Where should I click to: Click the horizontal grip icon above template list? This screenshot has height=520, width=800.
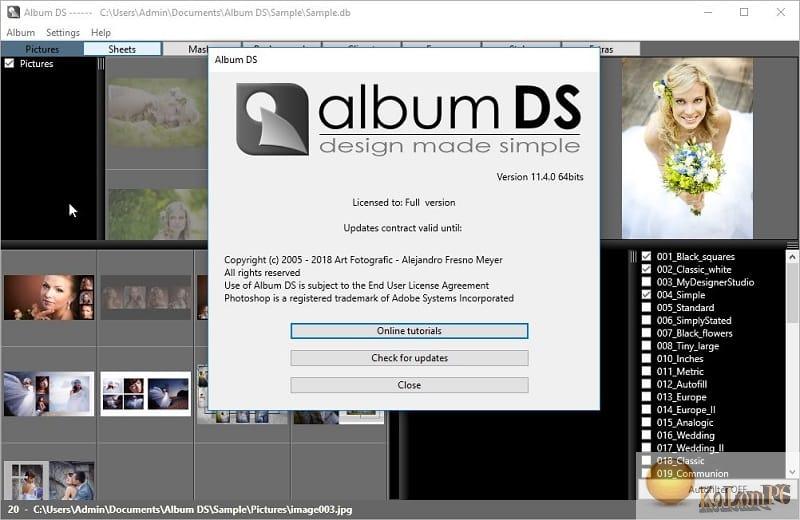[792, 245]
